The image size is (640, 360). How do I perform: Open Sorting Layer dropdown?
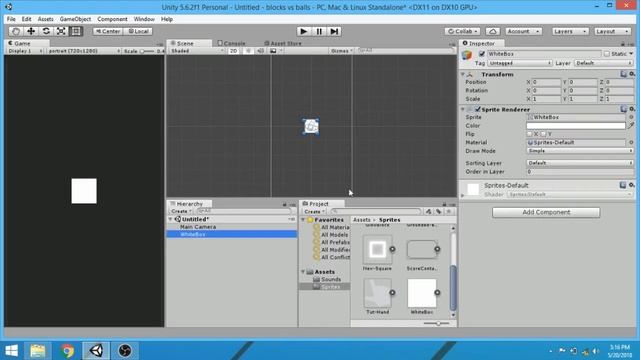tap(580, 163)
